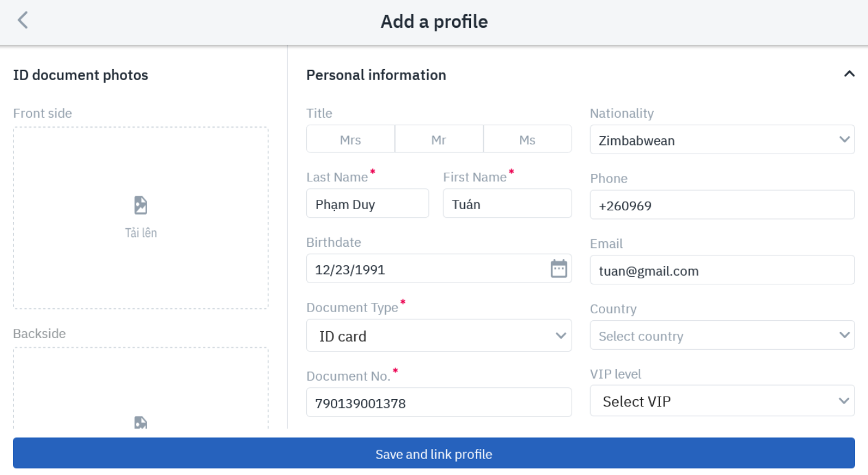
Task: Click the First Name input field
Action: click(x=507, y=204)
